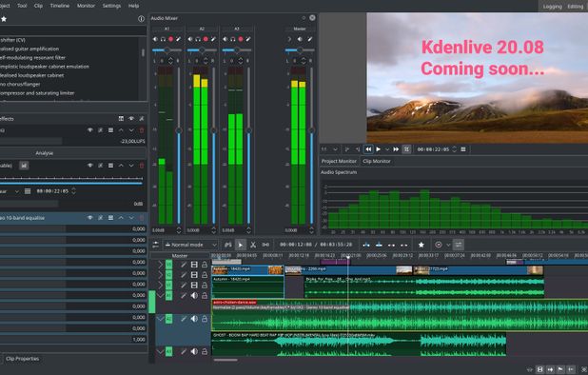
Task: Hide video on track V2
Action: tap(194, 275)
